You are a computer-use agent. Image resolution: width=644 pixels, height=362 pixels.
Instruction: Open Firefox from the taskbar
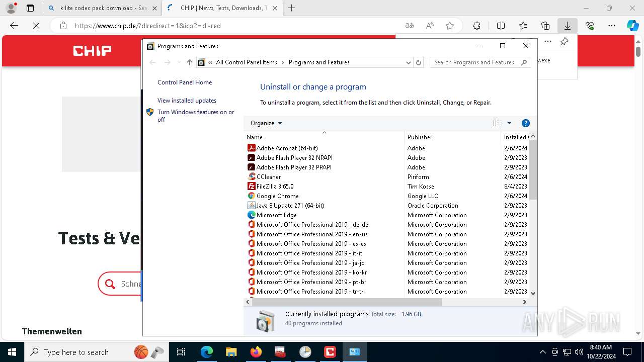(256, 352)
